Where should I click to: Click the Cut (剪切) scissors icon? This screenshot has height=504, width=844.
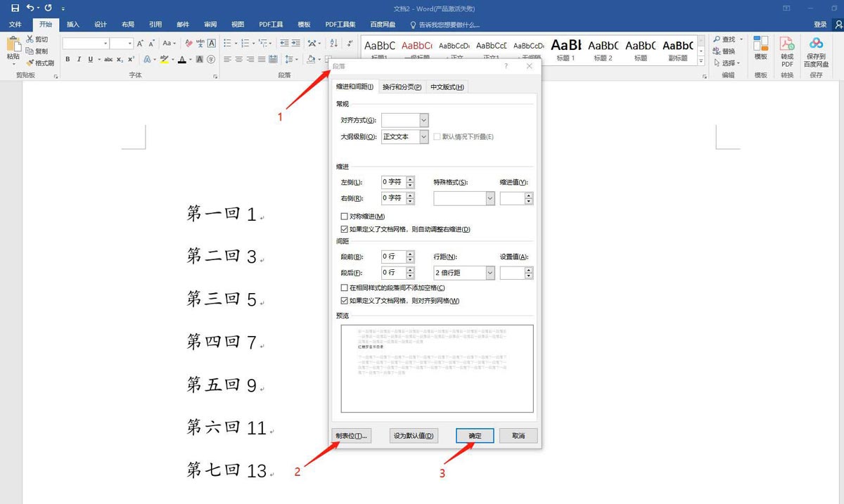pos(30,39)
